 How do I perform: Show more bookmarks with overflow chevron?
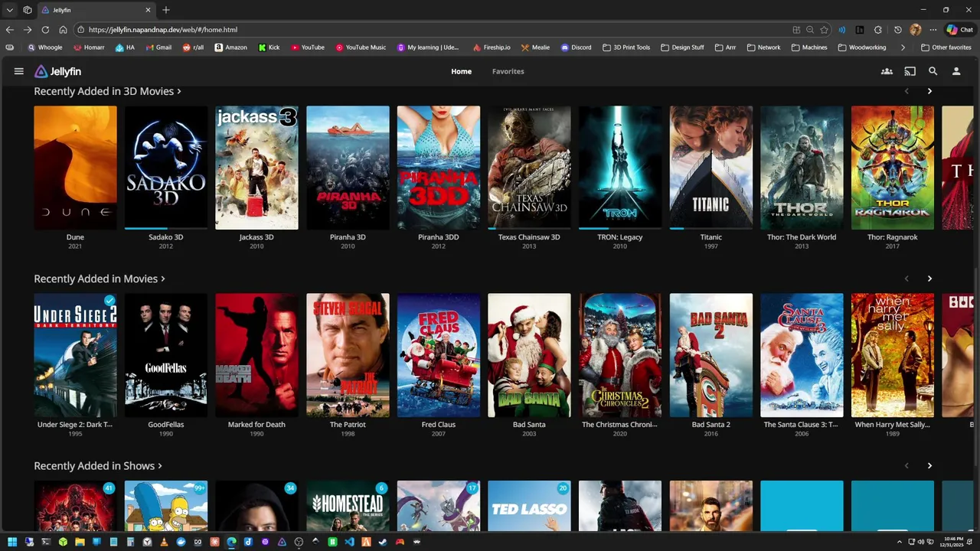[903, 47]
